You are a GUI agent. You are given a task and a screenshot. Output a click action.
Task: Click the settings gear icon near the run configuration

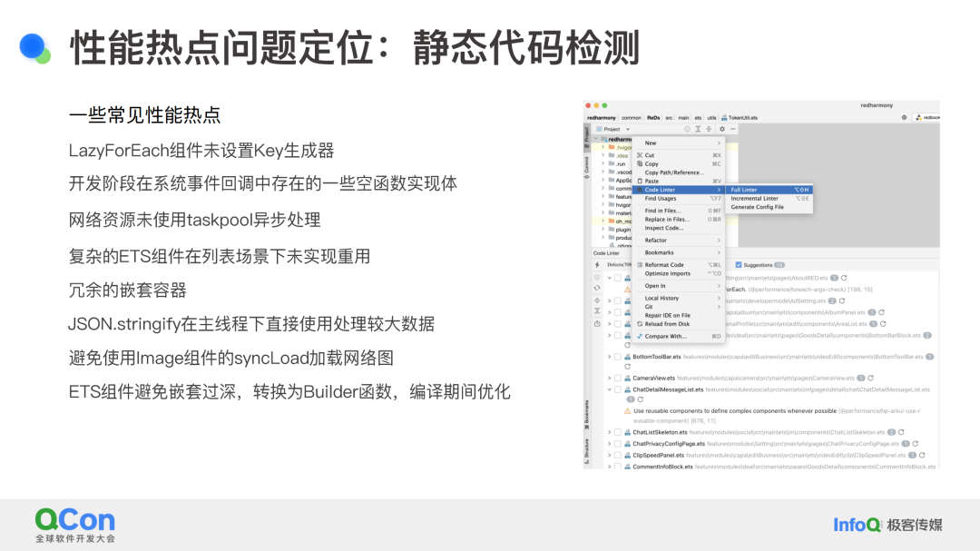coord(904,118)
